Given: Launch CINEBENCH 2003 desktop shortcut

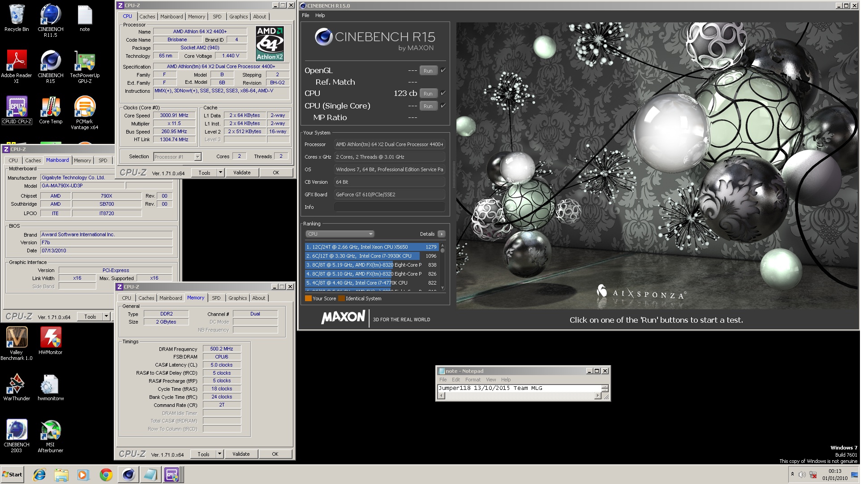Looking at the screenshot, I should click(17, 436).
